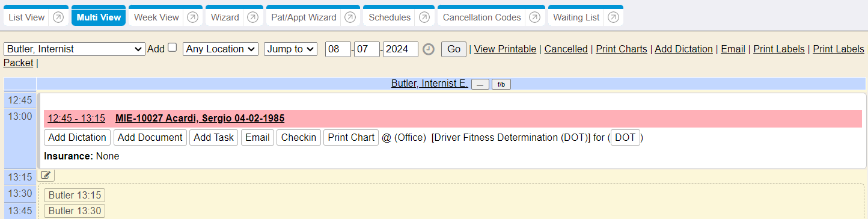Open the clock date picker icon
This screenshot has width=868, height=219.
point(428,49)
